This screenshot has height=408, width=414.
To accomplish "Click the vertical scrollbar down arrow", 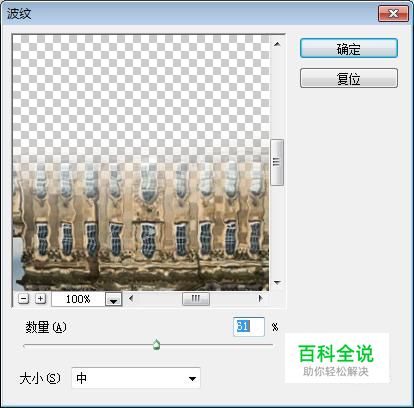I will pos(277,283).
